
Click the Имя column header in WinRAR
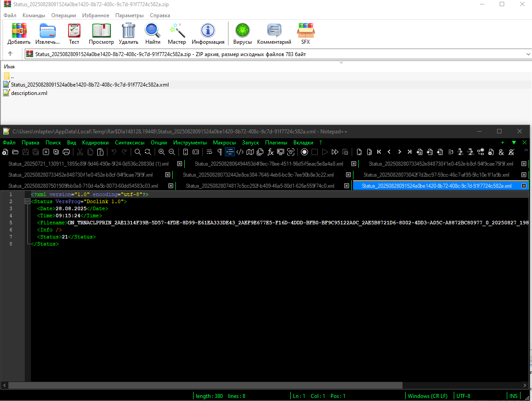pyautogui.click(x=9, y=66)
